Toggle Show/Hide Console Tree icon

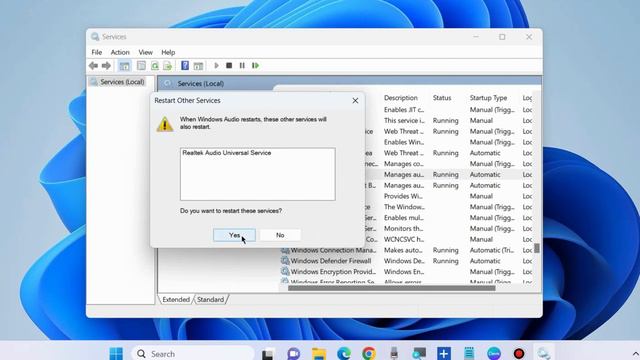coord(124,66)
